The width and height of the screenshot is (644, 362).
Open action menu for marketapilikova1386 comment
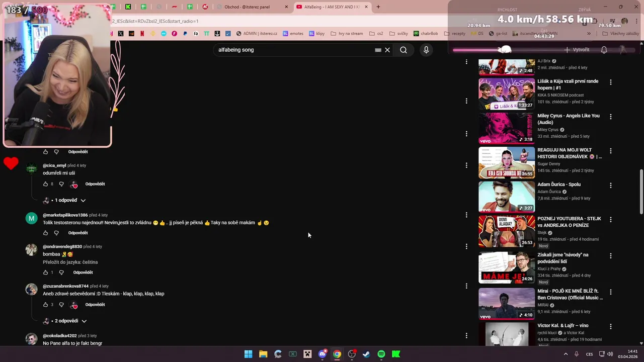[x=466, y=215]
